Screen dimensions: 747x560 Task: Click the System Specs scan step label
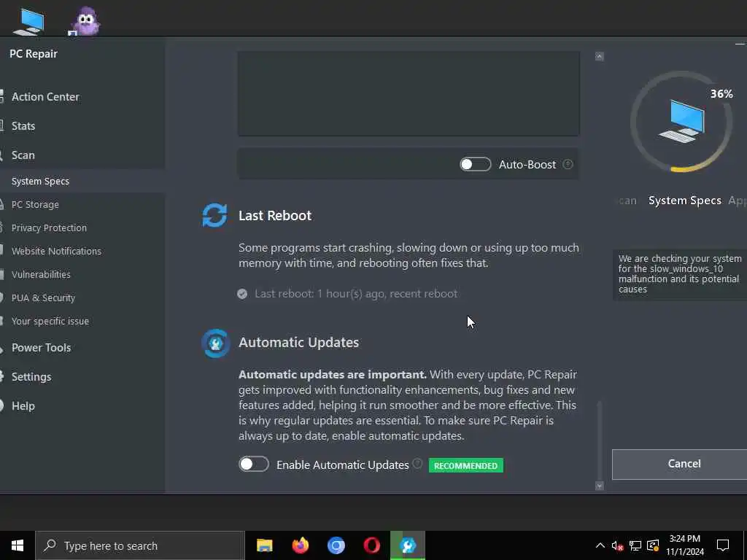[x=684, y=201]
